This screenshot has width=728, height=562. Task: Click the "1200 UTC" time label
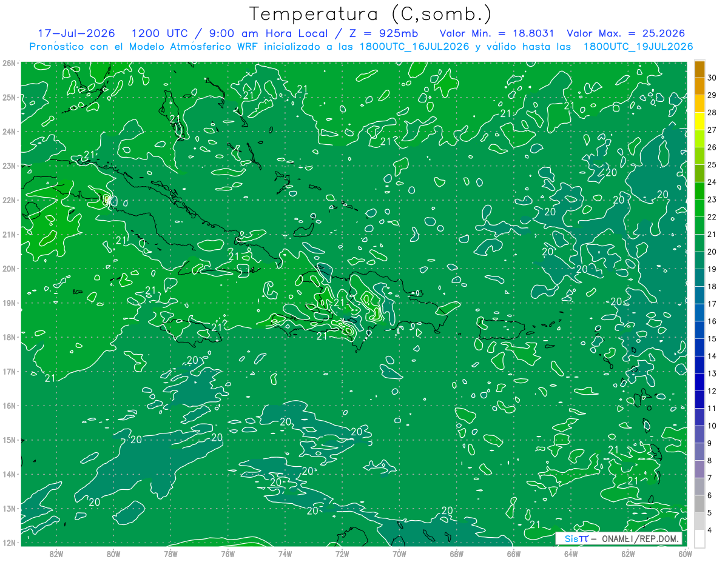tap(160, 33)
